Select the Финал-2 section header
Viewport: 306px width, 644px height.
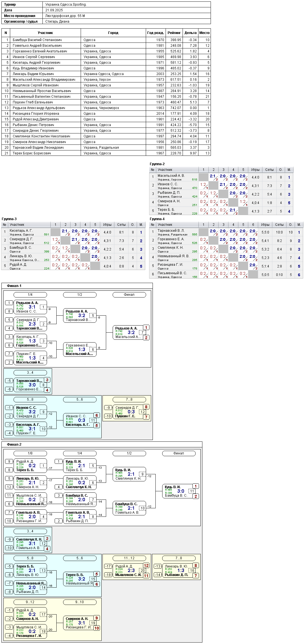click(14, 445)
